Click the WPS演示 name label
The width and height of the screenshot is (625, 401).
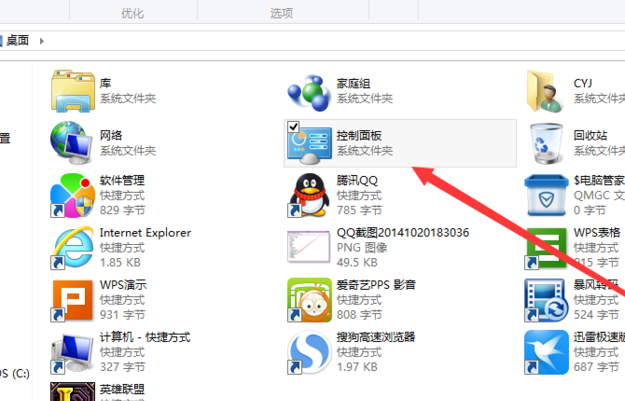[x=123, y=285]
